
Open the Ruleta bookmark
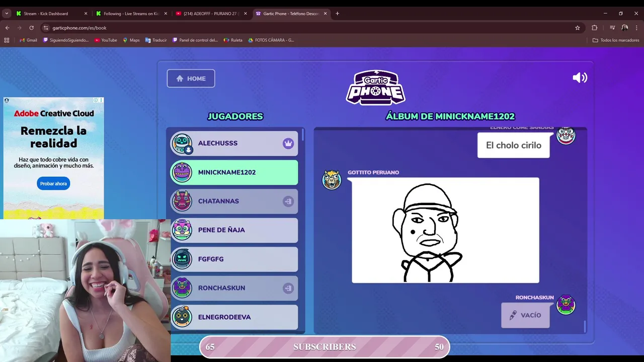click(x=233, y=40)
